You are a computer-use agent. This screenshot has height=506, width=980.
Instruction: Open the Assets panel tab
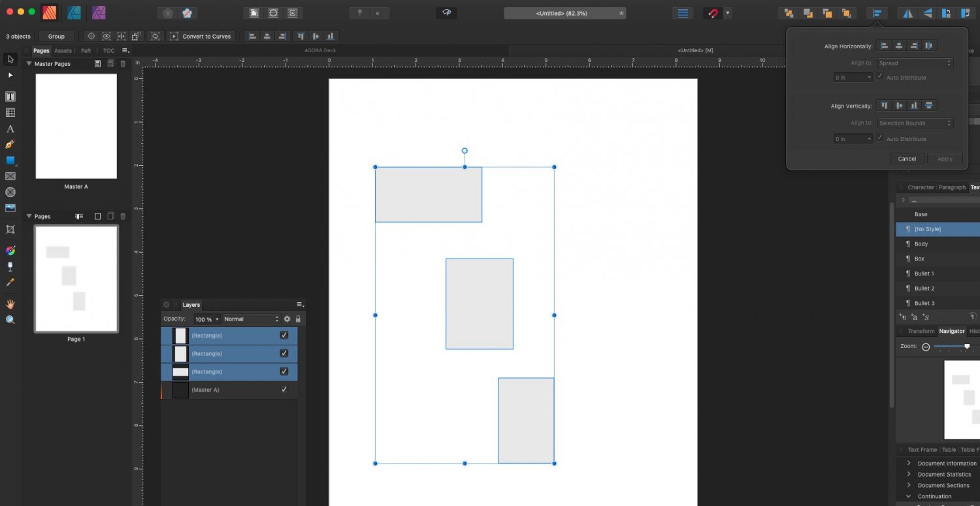tap(63, 50)
